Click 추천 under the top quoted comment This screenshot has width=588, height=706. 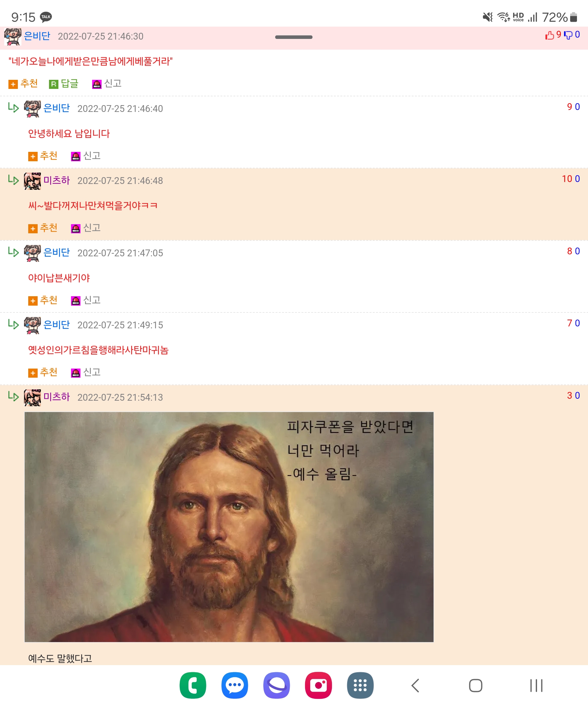23,83
